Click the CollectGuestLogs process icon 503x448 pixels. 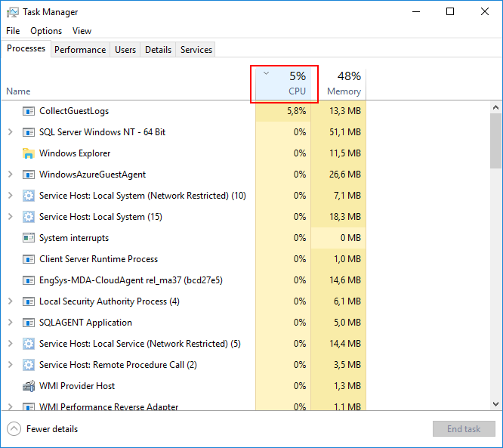pos(29,111)
